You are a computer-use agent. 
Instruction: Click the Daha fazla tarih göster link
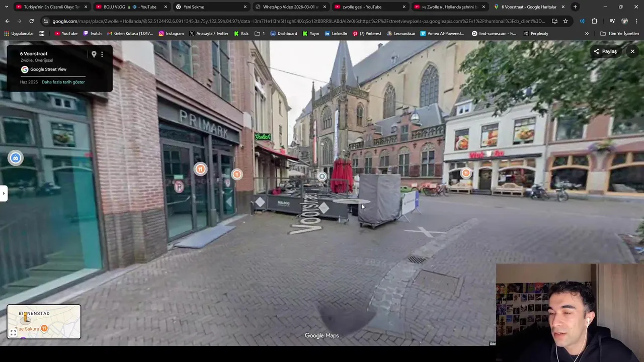63,82
